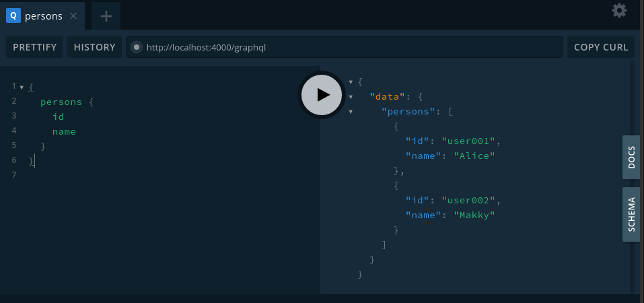The image size is (644, 303).
Task: Open the SCHEMA side tab
Action: 631,215
